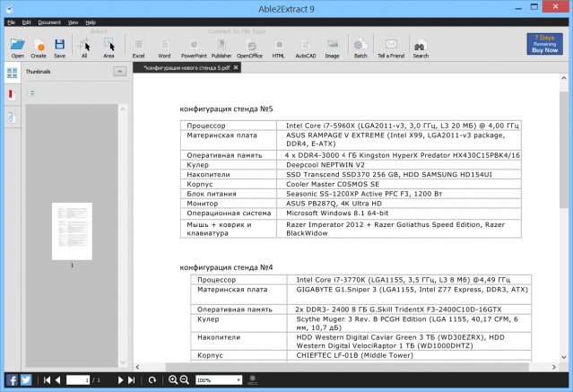This screenshot has height=392, width=573.
Task: Click cell 'Операционная система'
Action: click(x=229, y=213)
